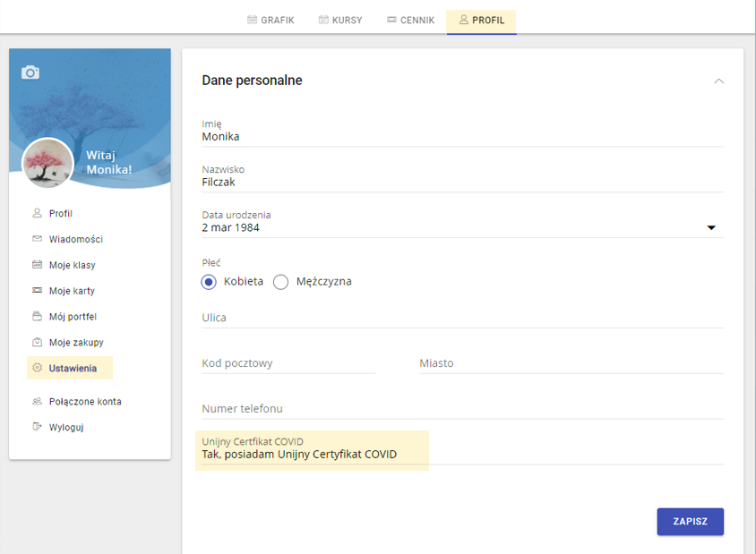756x554 pixels.
Task: Click the Miasto input field
Action: pos(571,363)
